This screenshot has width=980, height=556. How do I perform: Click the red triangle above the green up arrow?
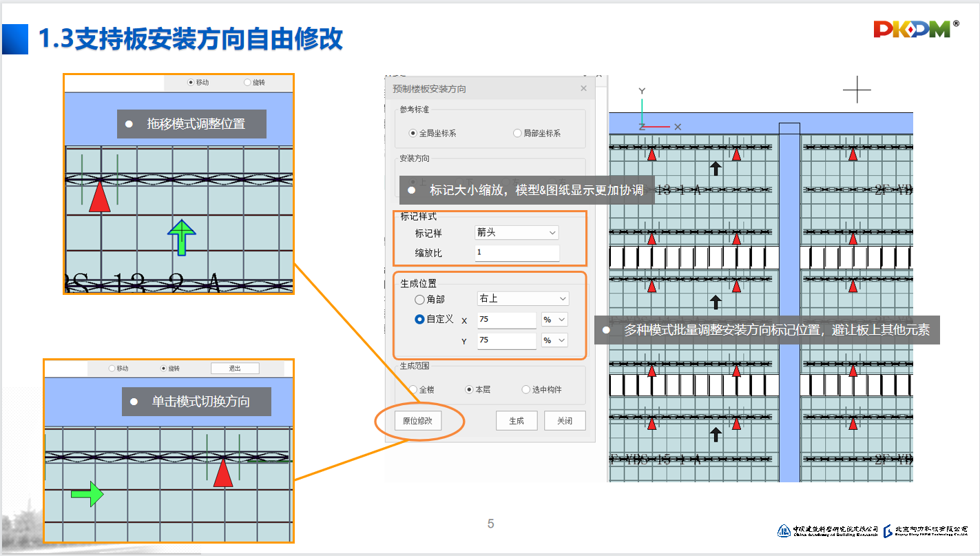100,196
